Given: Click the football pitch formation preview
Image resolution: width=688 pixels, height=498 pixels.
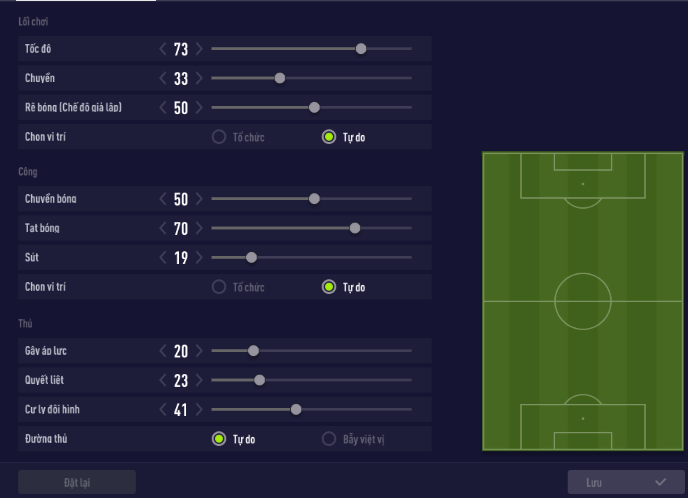Looking at the screenshot, I should tap(582, 301).
